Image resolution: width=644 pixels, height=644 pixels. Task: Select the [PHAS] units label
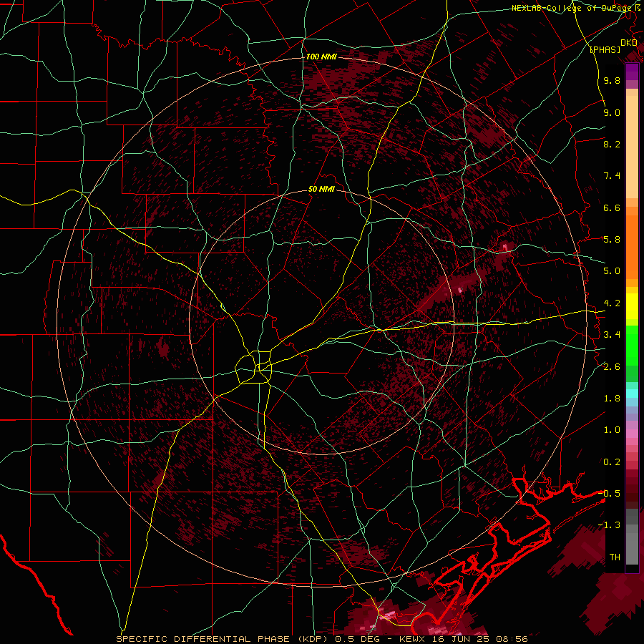click(x=605, y=49)
